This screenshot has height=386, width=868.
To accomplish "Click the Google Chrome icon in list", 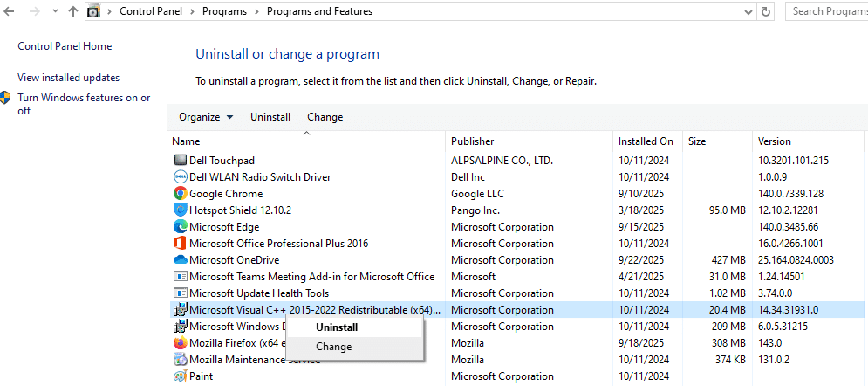I will point(181,194).
